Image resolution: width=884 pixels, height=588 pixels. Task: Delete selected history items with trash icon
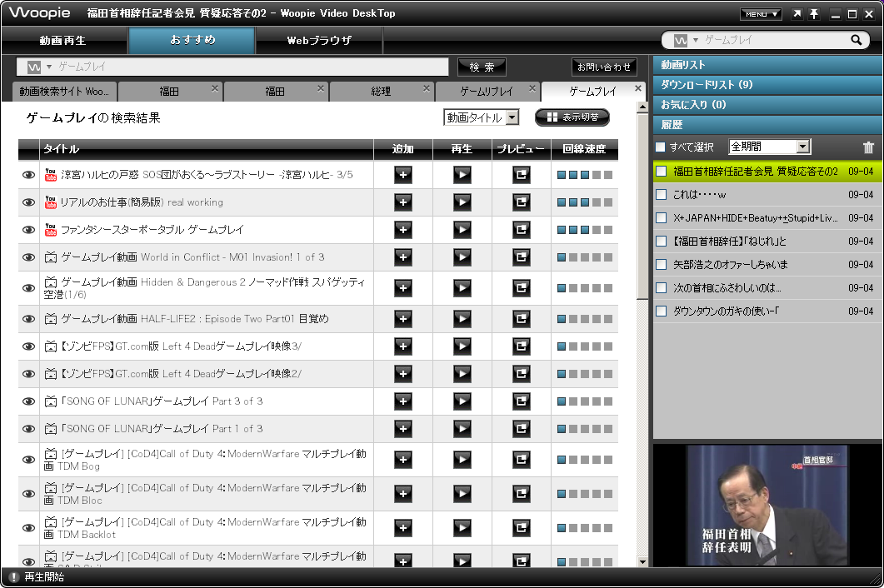point(868,147)
